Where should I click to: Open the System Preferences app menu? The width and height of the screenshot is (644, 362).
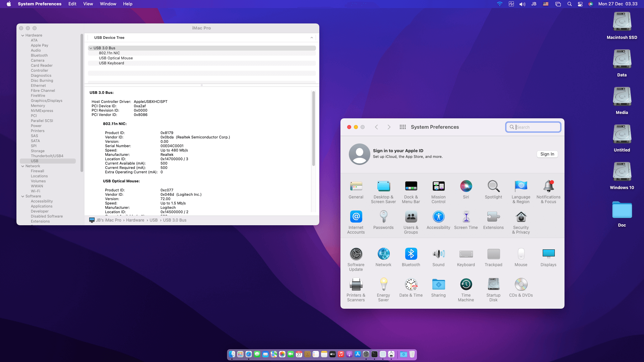(40, 4)
